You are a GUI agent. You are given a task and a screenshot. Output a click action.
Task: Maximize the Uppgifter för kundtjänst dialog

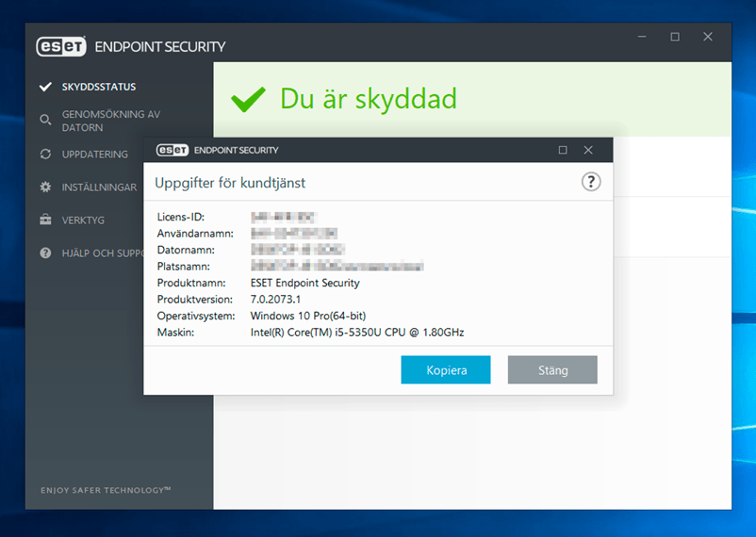coord(563,150)
